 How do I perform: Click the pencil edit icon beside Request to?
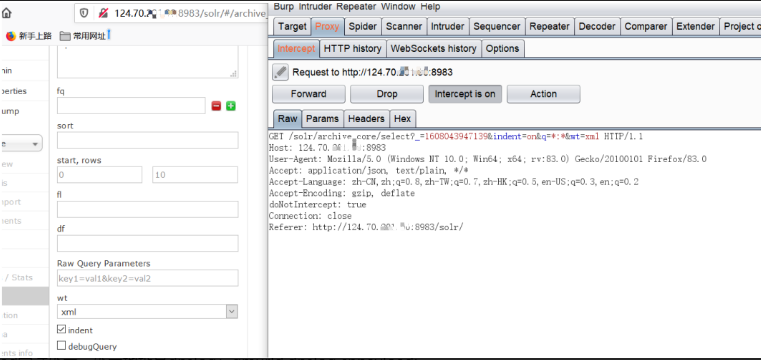click(x=280, y=72)
